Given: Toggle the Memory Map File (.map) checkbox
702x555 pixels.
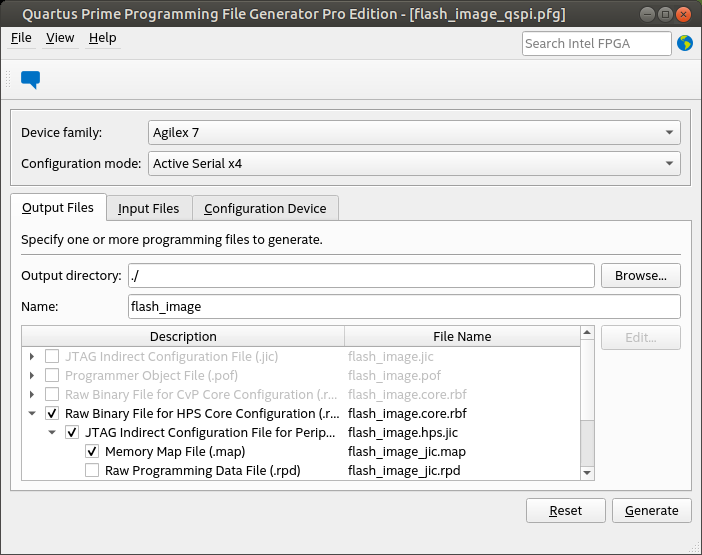Looking at the screenshot, I should 92,452.
